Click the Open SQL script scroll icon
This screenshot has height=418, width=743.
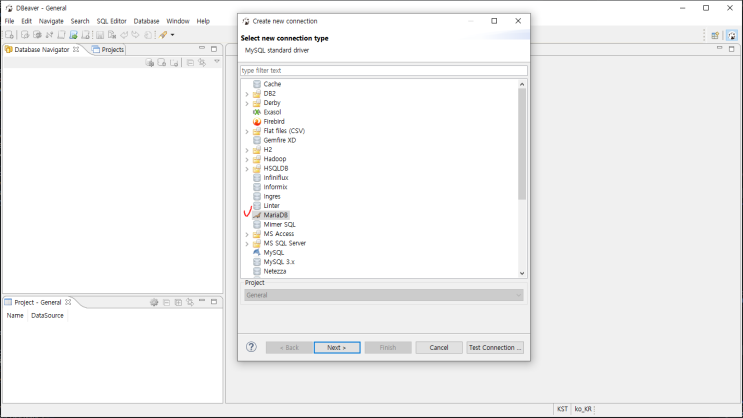point(62,35)
